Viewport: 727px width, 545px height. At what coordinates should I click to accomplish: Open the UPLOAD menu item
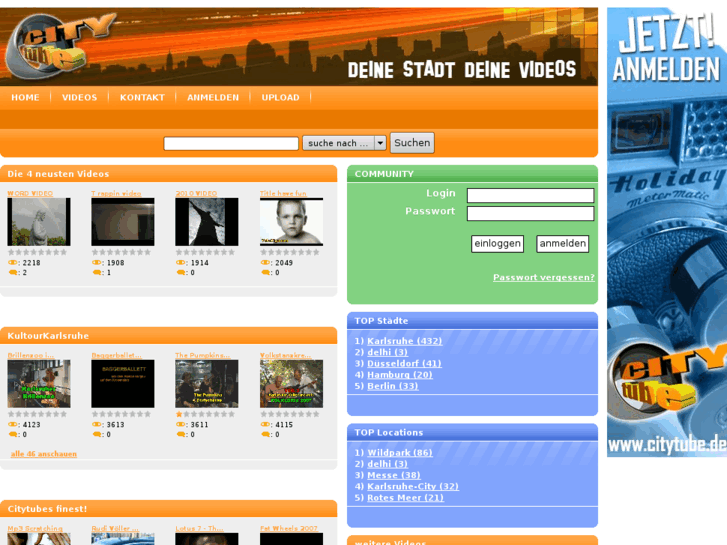pyautogui.click(x=280, y=97)
